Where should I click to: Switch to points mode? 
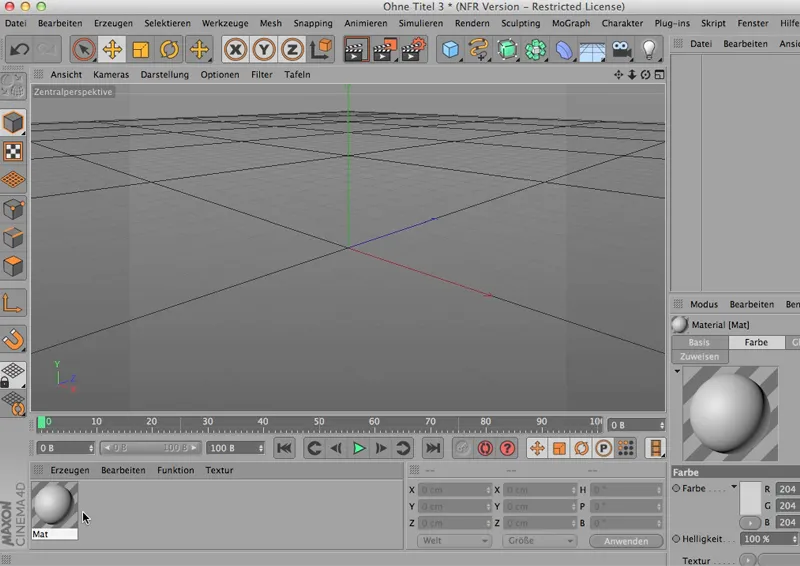(13, 209)
